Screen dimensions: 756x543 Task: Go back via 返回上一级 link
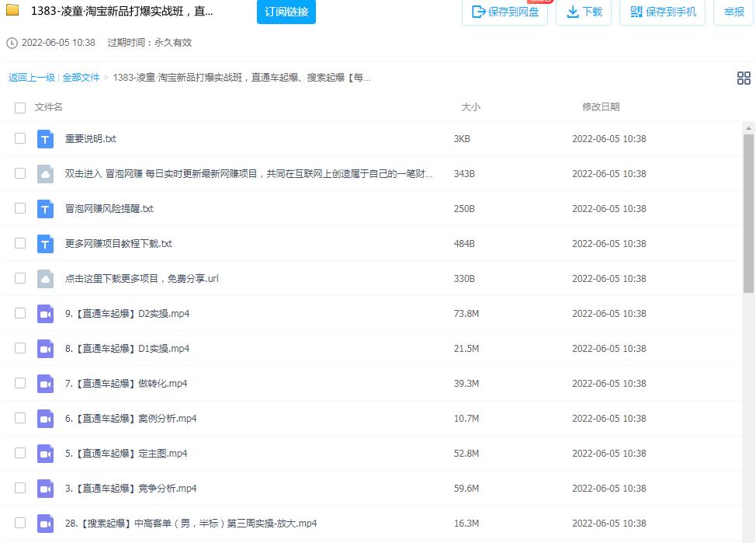pos(32,77)
